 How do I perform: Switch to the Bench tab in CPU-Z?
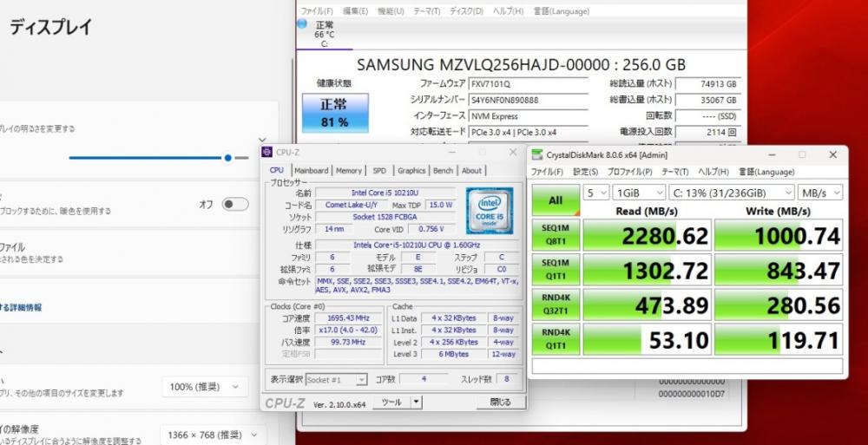tap(443, 171)
